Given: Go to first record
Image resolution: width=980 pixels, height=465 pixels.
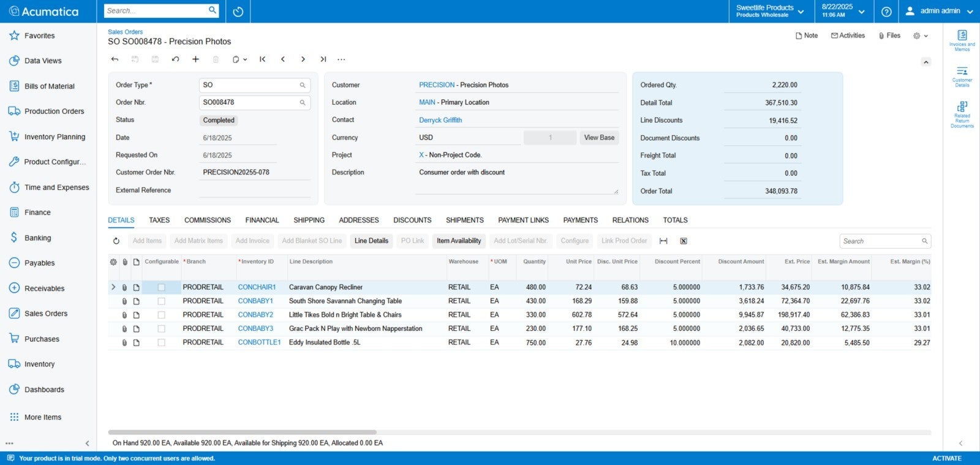Looking at the screenshot, I should coord(262,59).
